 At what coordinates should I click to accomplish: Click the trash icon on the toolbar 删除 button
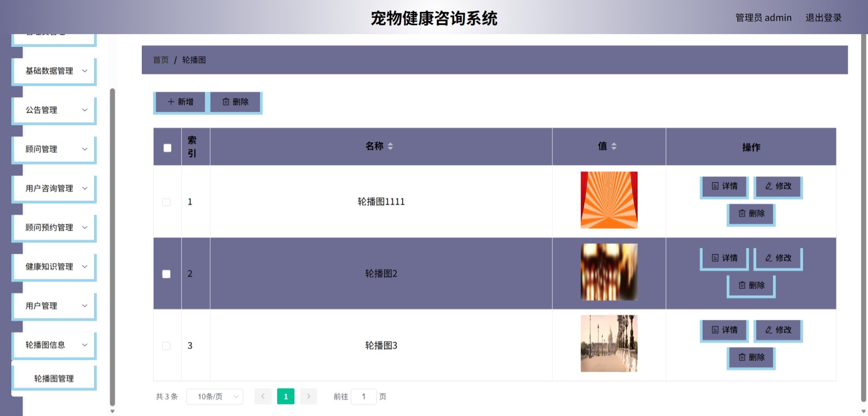tap(226, 102)
